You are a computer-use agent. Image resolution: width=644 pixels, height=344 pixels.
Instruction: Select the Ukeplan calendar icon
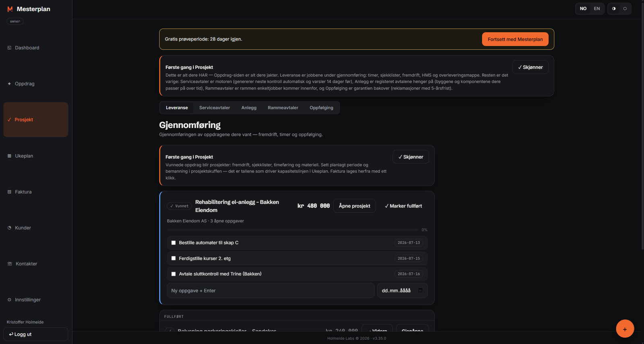click(x=9, y=156)
